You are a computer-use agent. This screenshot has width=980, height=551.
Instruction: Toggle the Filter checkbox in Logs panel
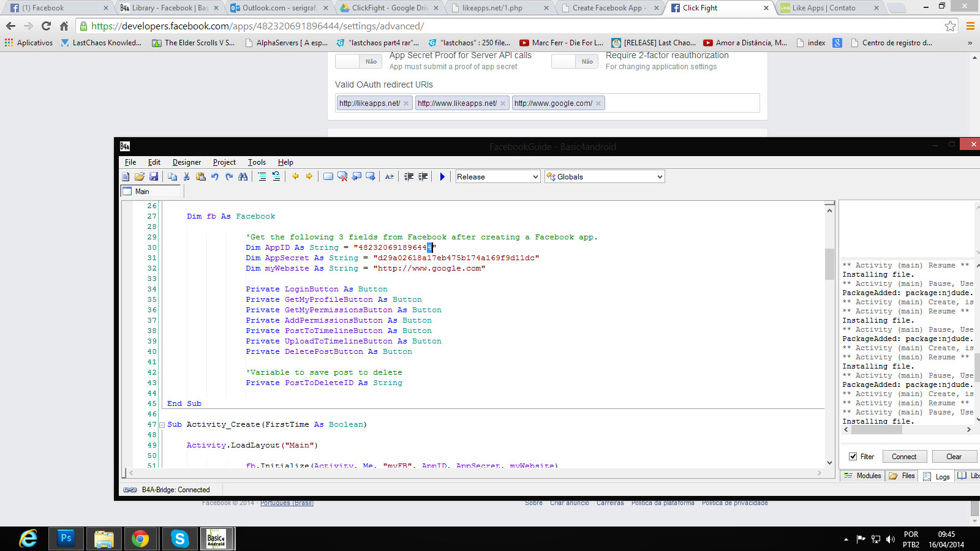853,457
